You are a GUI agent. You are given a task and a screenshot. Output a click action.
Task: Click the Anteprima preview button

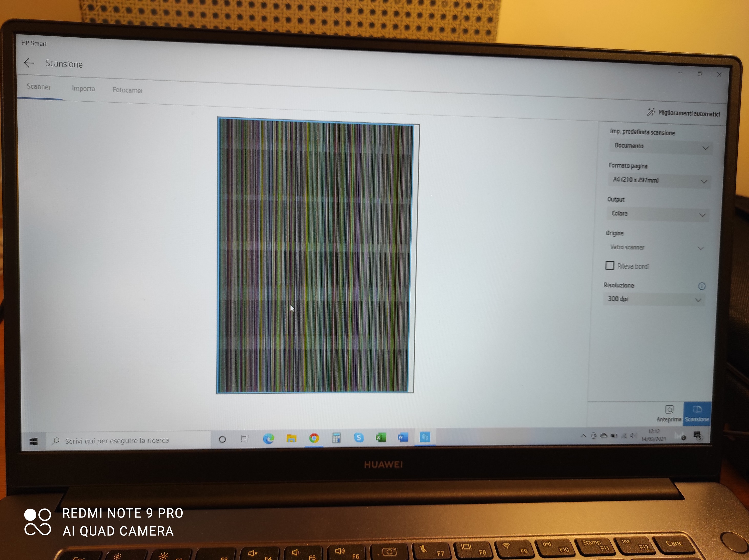coord(669,414)
